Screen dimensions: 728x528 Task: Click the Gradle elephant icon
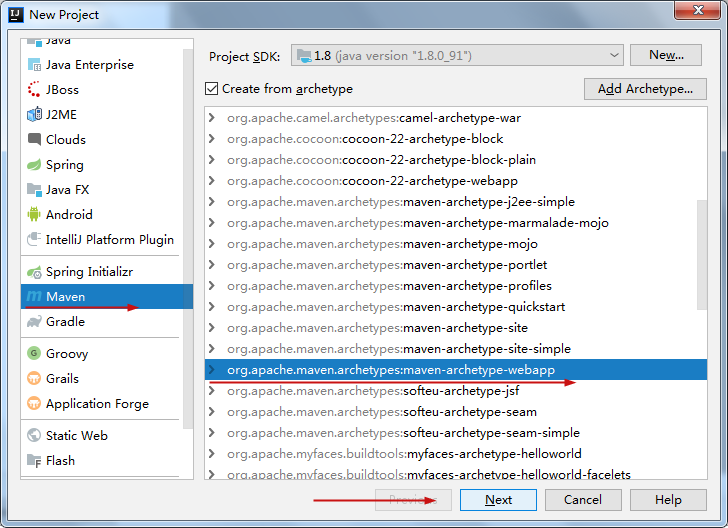[34, 321]
